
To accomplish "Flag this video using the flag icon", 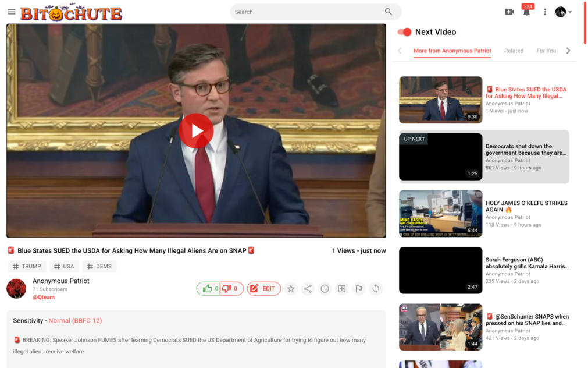I will point(359,289).
